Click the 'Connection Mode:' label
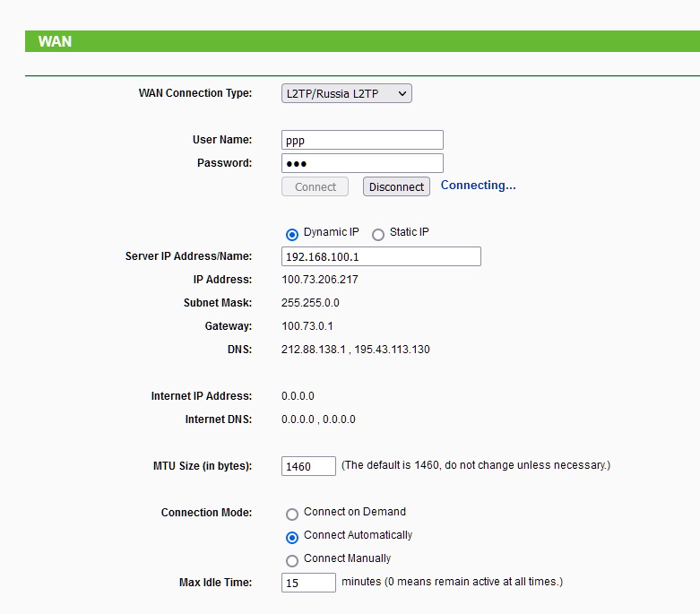This screenshot has height=614, width=700. [206, 513]
